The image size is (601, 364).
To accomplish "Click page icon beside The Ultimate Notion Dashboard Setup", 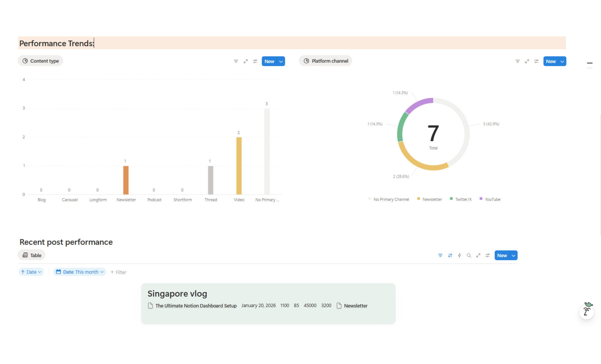I will tap(151, 306).
